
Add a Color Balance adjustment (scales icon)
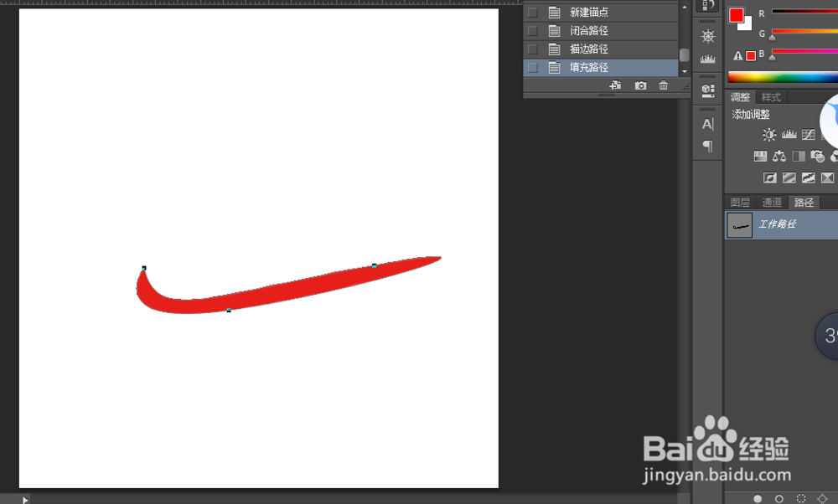(x=779, y=156)
